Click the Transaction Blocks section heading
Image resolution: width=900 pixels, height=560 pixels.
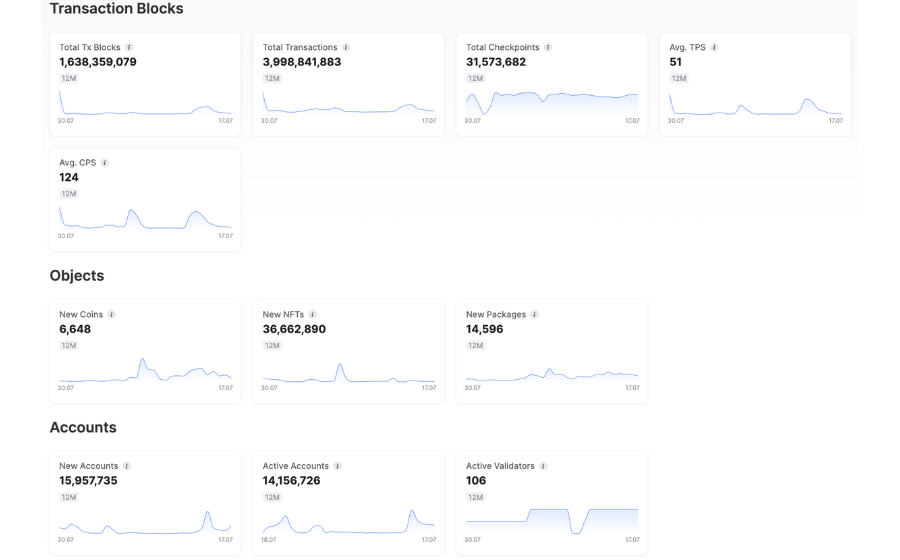point(117,9)
